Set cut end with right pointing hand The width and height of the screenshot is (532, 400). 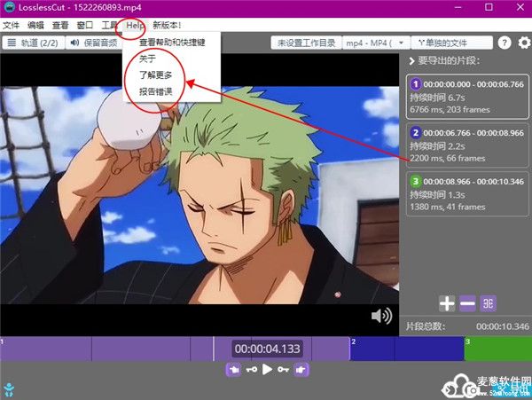tap(301, 370)
